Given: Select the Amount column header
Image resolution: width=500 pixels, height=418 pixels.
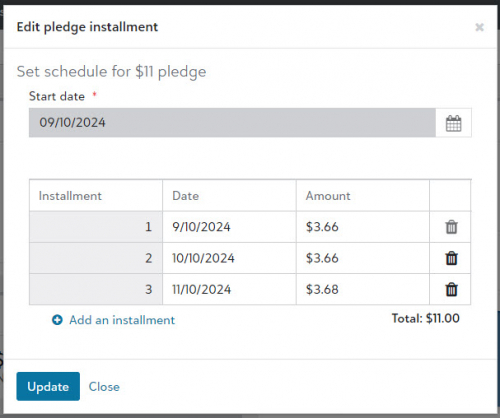Looking at the screenshot, I should coord(328,196).
